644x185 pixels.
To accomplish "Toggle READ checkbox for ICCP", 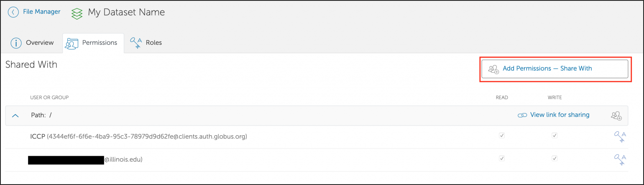I will (x=502, y=136).
